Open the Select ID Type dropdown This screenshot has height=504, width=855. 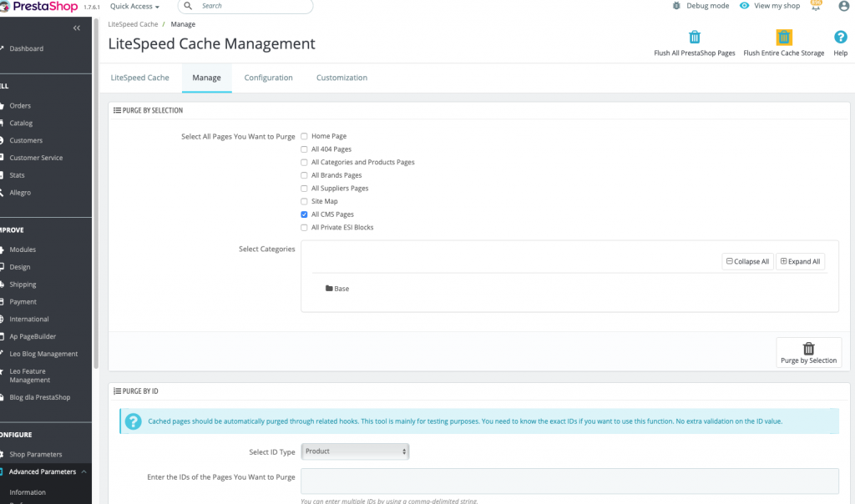pos(355,451)
